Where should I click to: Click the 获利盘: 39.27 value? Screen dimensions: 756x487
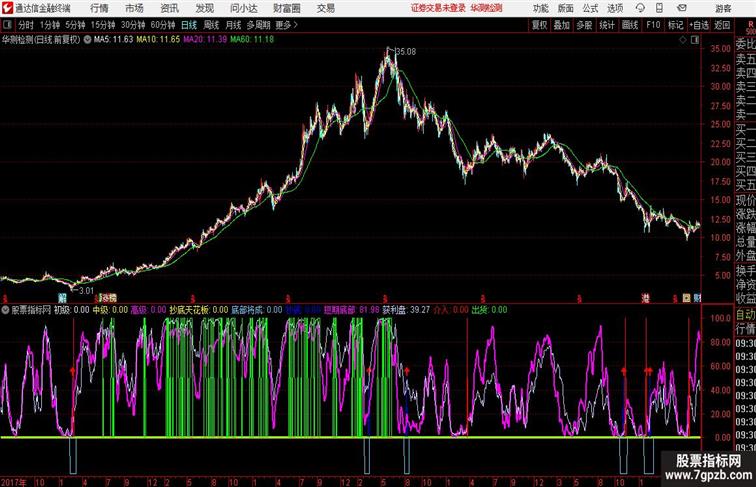(x=406, y=310)
